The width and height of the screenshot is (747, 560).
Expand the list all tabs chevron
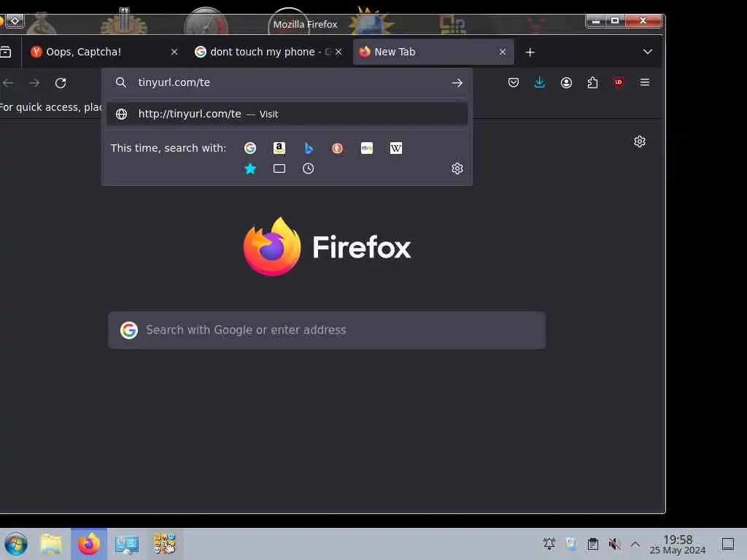[x=648, y=52]
